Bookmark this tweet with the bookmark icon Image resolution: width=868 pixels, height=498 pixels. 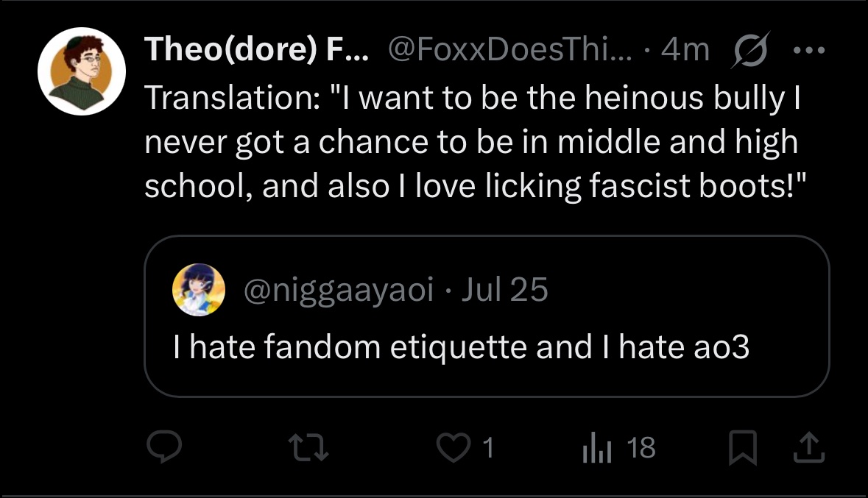pos(742,447)
